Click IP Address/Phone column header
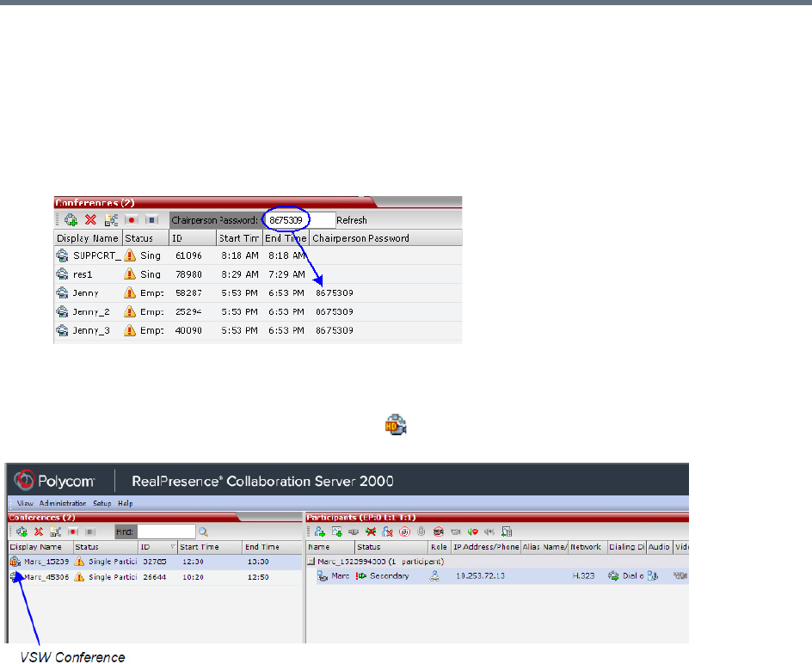The height and width of the screenshot is (664, 812). tap(486, 547)
